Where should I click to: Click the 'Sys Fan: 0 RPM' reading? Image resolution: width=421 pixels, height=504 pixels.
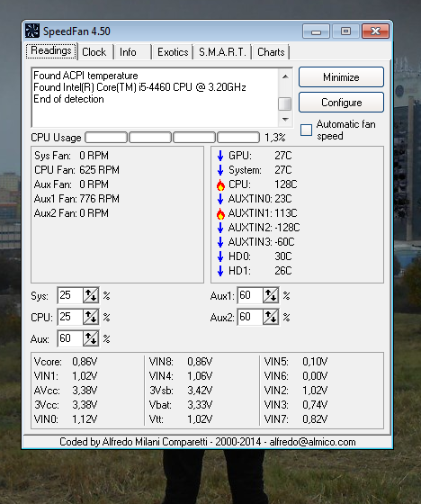[x=71, y=156]
